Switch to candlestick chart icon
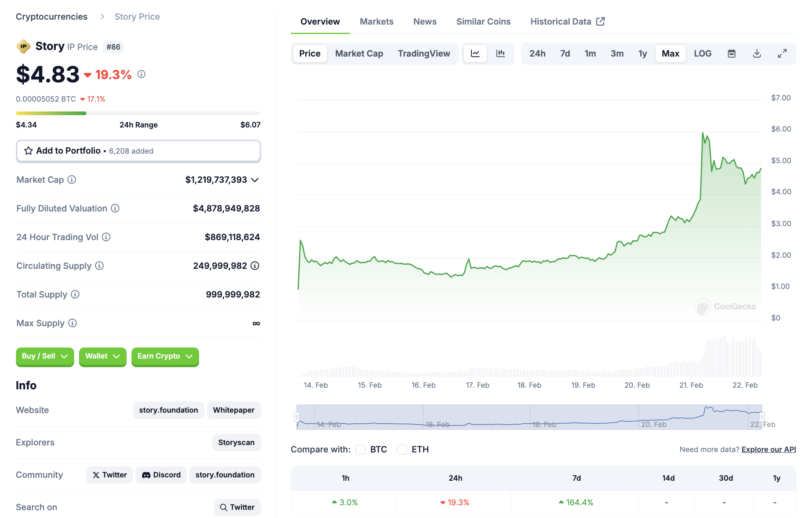Viewport: 812px width, 518px height. point(500,54)
